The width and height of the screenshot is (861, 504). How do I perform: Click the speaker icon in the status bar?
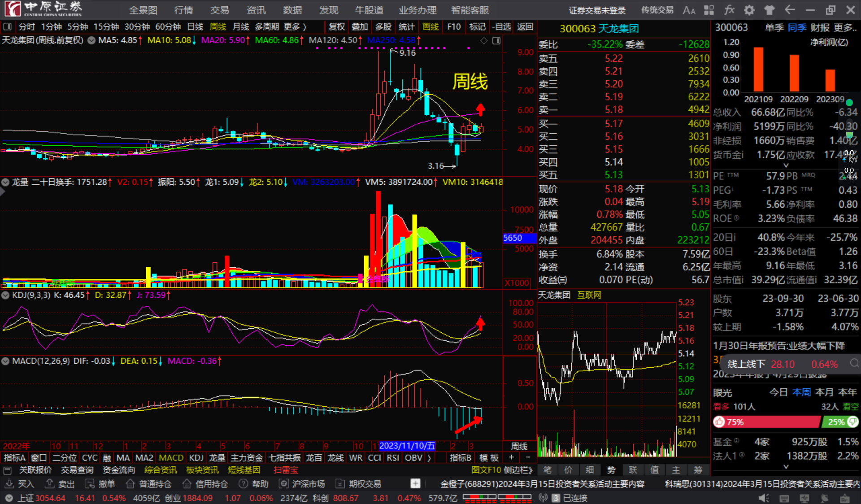pos(763,498)
